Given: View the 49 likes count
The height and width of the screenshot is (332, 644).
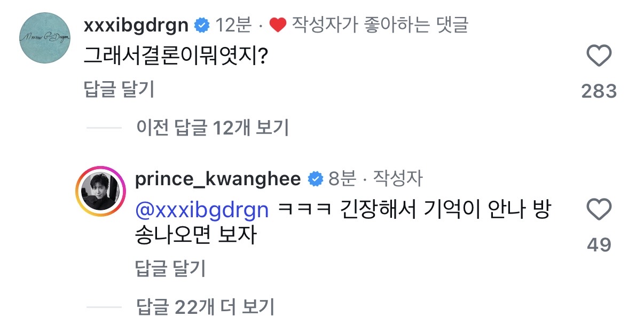Looking at the screenshot, I should pyautogui.click(x=599, y=245).
